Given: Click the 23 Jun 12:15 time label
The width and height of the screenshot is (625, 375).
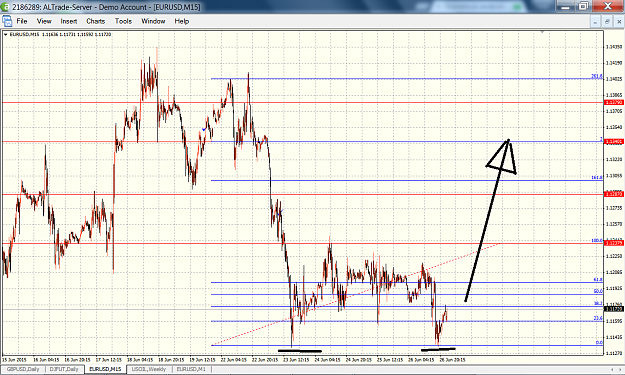Looking at the screenshot, I should click(296, 359).
